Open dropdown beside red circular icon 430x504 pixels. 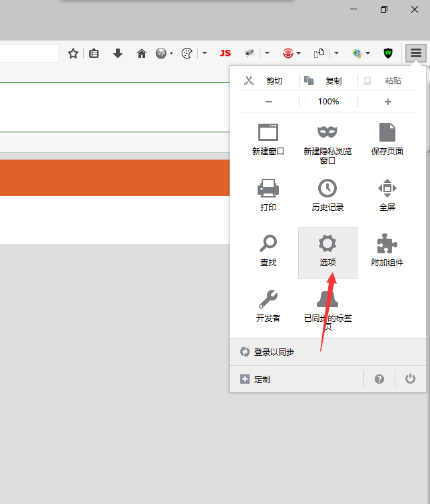click(x=299, y=53)
